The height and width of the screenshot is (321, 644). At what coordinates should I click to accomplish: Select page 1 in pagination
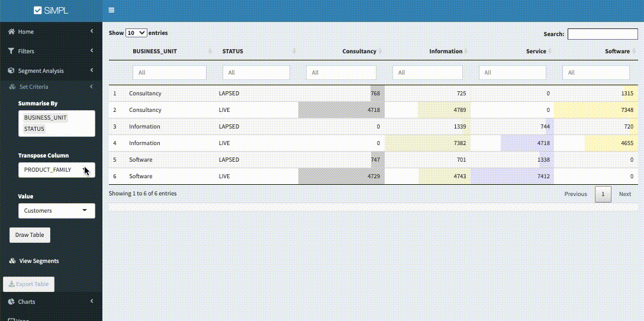[x=603, y=194]
